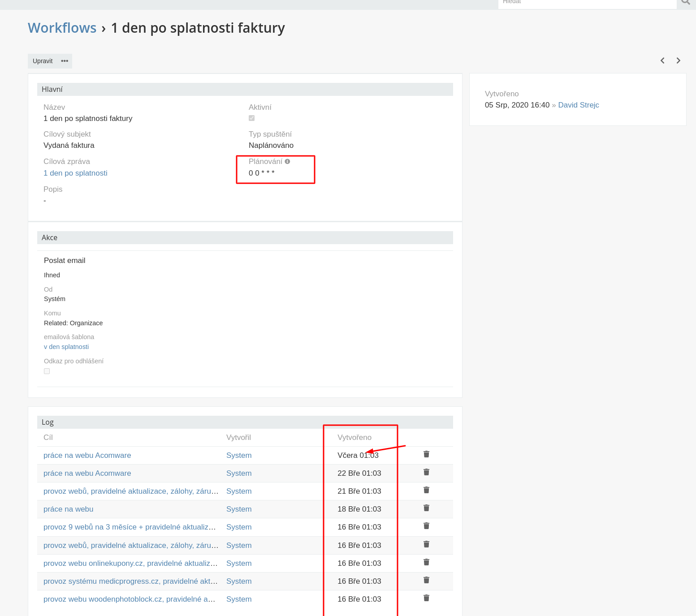This screenshot has height=616, width=696.
Task: Open the three-dots actions dropdown
Action: pyautogui.click(x=65, y=61)
